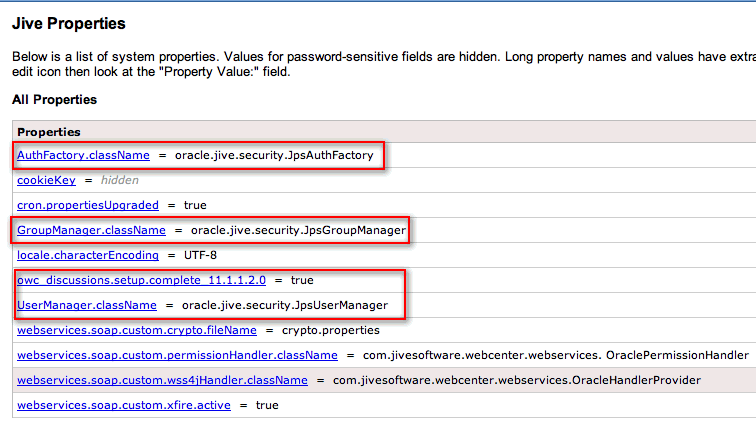Open locale.characterEncoding property link
The width and height of the screenshot is (756, 426).
pyautogui.click(x=88, y=255)
